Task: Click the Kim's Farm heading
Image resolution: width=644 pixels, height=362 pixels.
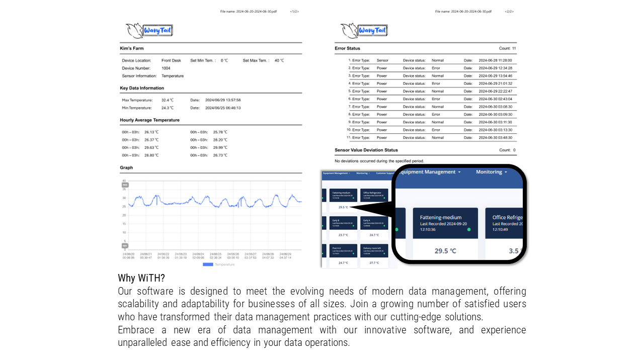Action: pos(132,48)
